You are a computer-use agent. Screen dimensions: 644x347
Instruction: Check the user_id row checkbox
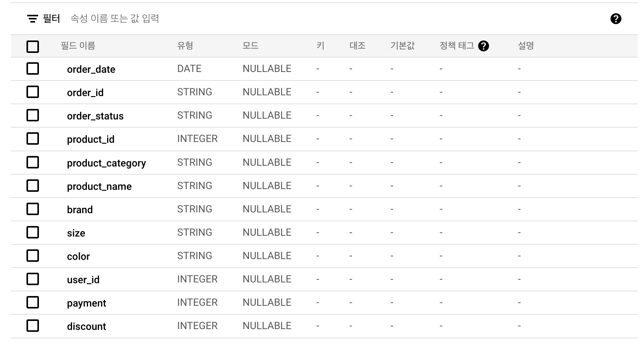click(x=33, y=279)
